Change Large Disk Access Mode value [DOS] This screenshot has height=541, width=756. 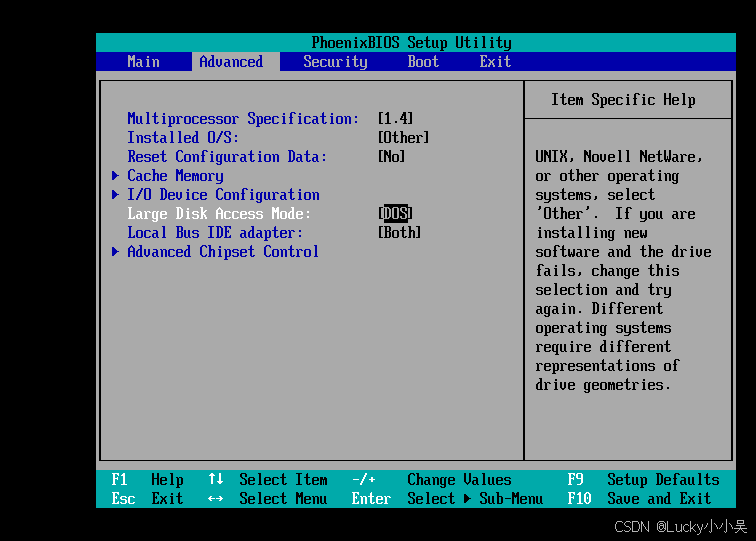395,213
